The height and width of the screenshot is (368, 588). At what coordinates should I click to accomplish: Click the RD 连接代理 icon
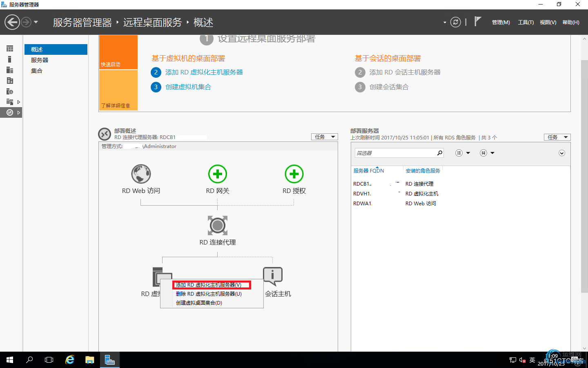click(218, 225)
